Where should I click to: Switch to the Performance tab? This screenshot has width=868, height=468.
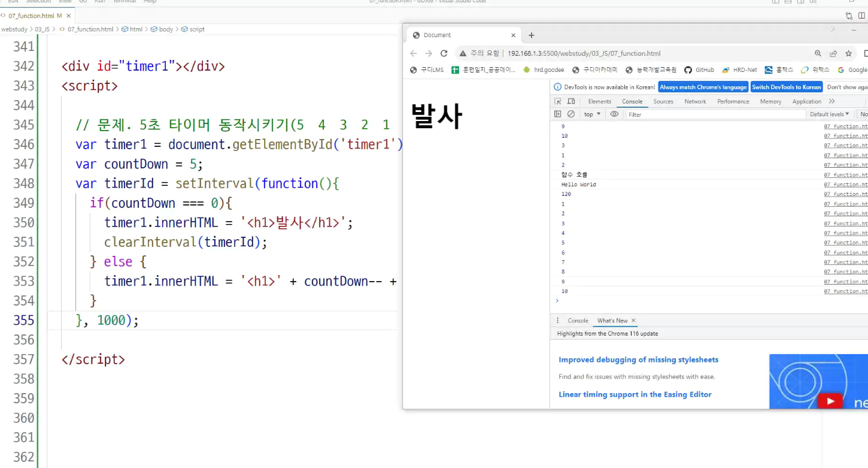click(x=733, y=101)
